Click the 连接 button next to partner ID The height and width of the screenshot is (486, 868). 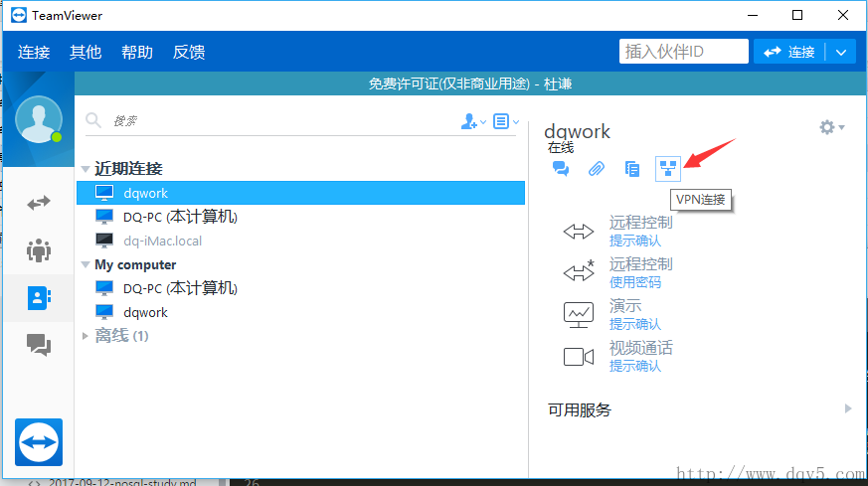tap(789, 52)
